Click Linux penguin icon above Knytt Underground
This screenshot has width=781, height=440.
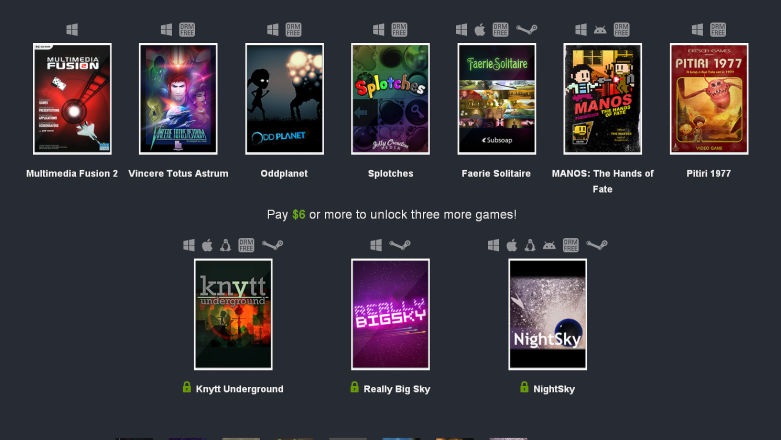tap(226, 245)
